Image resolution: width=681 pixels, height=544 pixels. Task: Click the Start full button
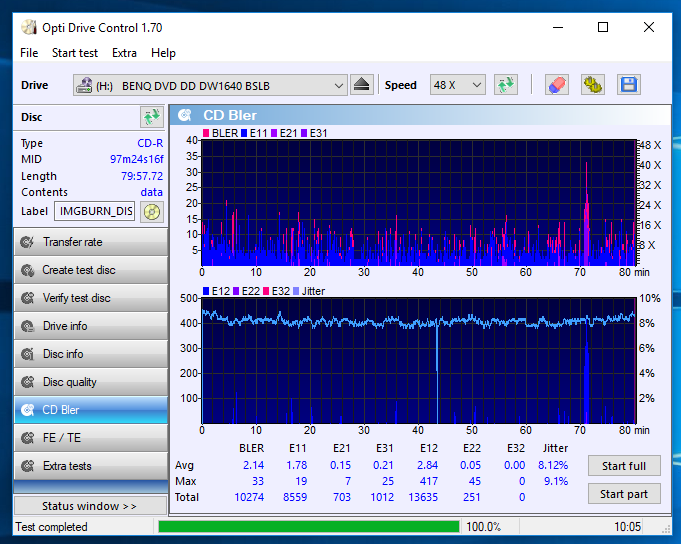[x=624, y=466]
